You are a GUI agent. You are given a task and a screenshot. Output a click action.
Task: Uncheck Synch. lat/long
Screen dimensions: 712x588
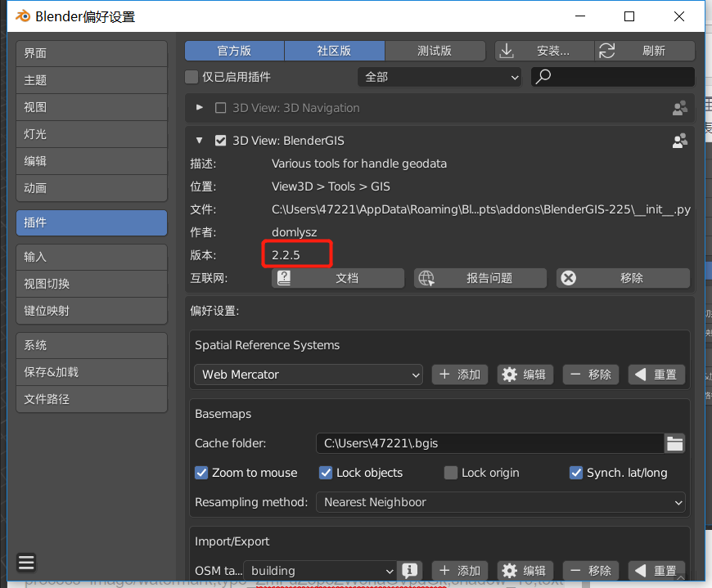click(x=576, y=473)
